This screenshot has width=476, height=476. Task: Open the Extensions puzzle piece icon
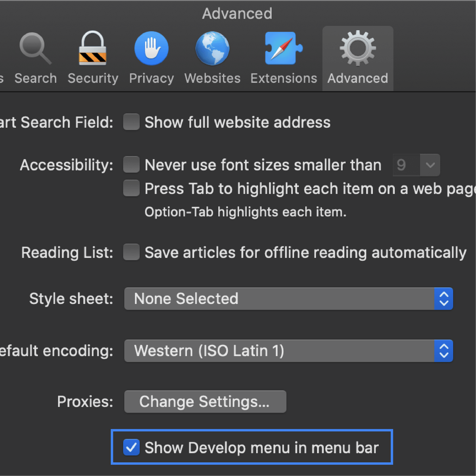point(283,48)
